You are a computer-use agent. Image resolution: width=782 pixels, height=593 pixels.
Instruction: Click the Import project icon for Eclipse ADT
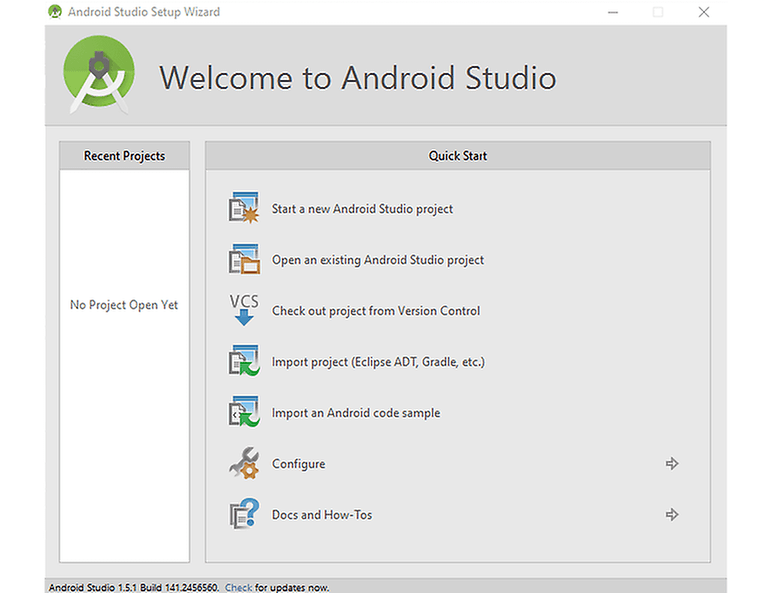(x=244, y=361)
